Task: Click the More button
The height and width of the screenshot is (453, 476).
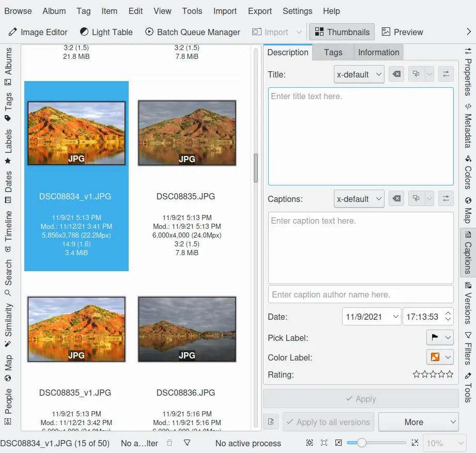Action: (418, 422)
